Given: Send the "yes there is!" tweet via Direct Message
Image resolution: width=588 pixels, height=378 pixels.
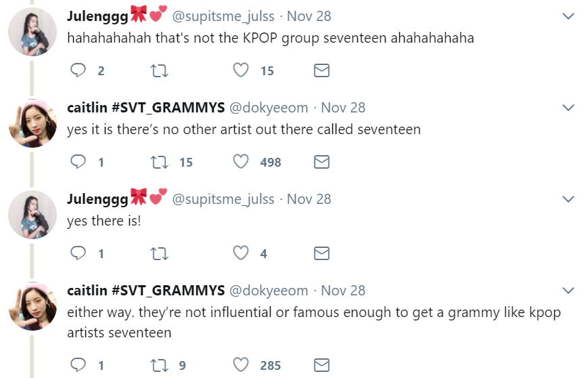Looking at the screenshot, I should (x=322, y=253).
